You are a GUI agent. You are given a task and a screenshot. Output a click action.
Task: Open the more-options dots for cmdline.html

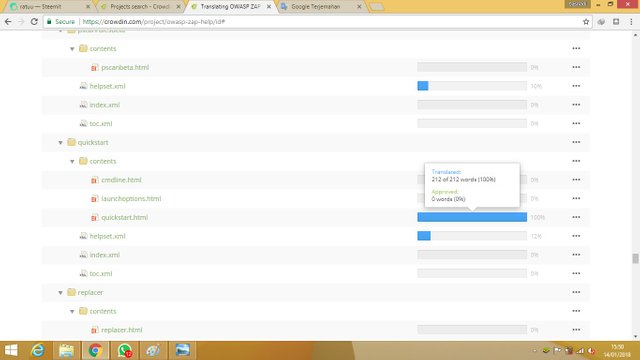576,180
